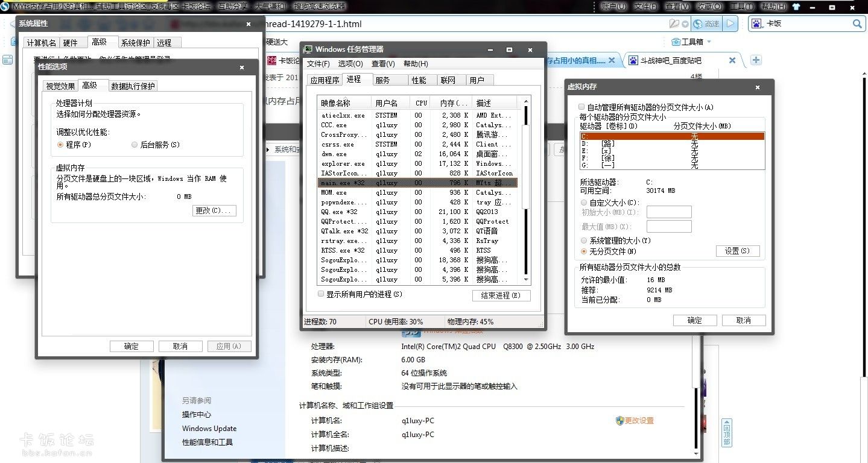
Task: Open browser 收藏(O) menu
Action: point(709,6)
